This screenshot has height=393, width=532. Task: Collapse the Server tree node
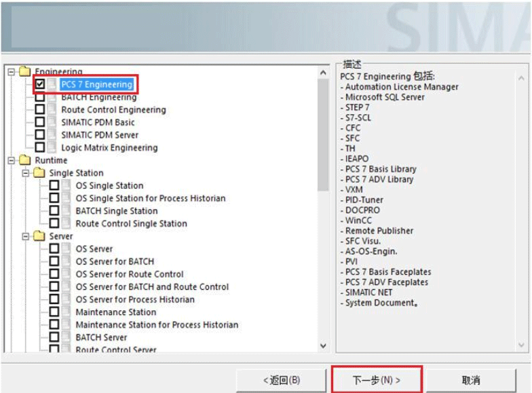[26, 236]
